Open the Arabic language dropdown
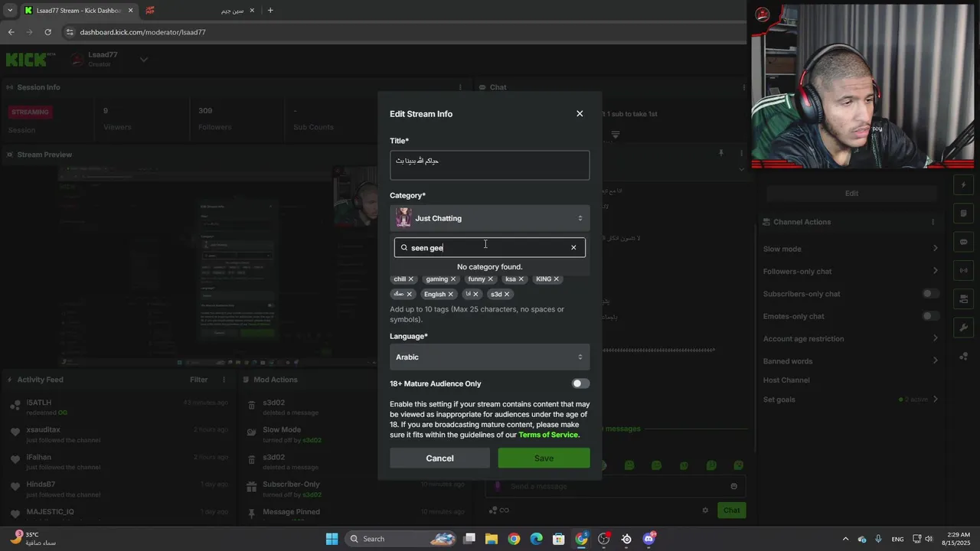 tap(489, 357)
